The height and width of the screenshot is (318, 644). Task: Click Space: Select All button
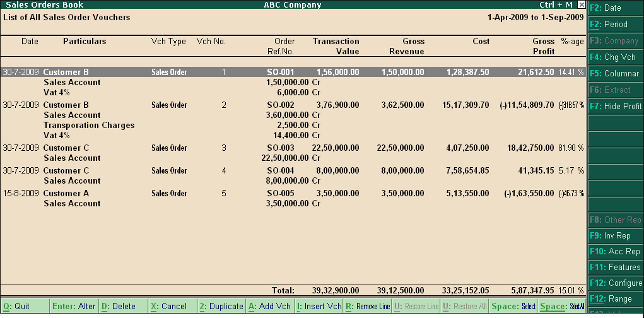562,306
